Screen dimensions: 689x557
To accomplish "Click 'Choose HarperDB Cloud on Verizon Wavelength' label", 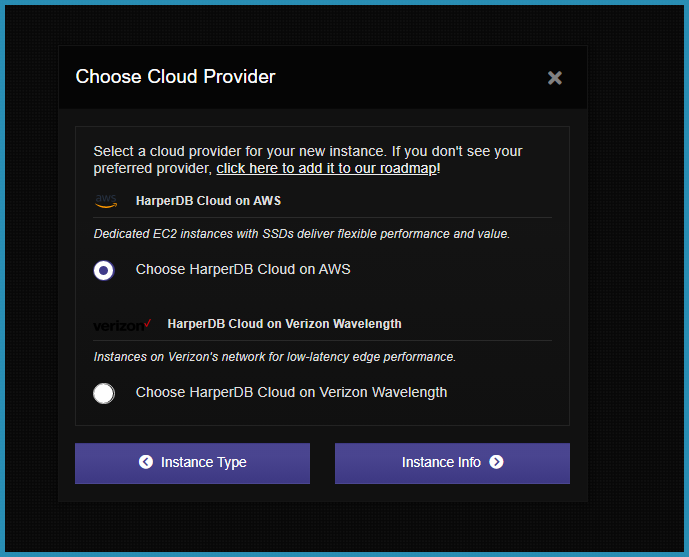I will 291,392.
